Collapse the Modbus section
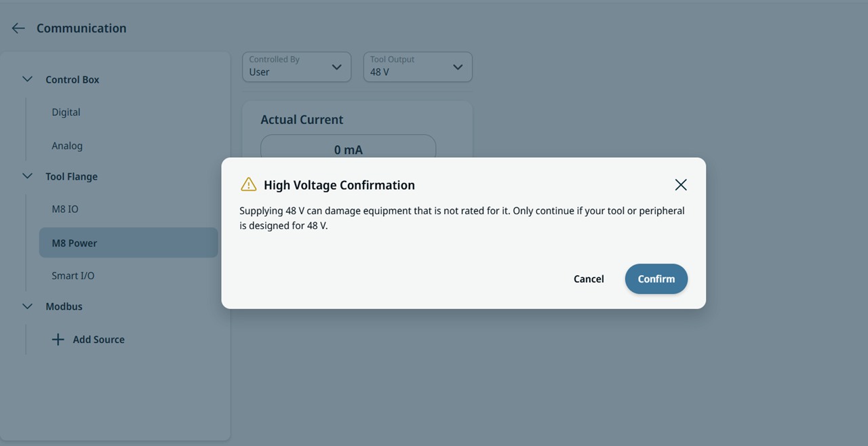Viewport: 868px width, 446px height. tap(27, 306)
